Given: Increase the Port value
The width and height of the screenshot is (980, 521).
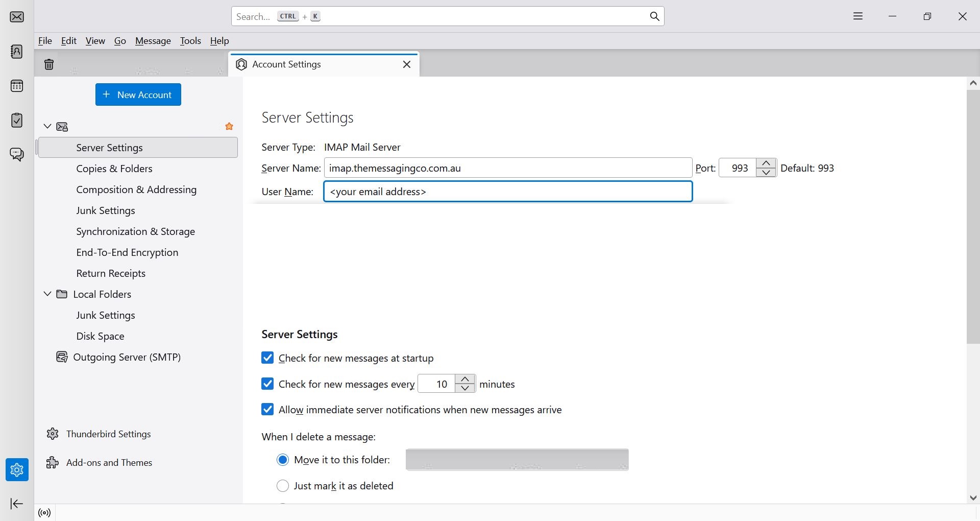Looking at the screenshot, I should [766, 163].
